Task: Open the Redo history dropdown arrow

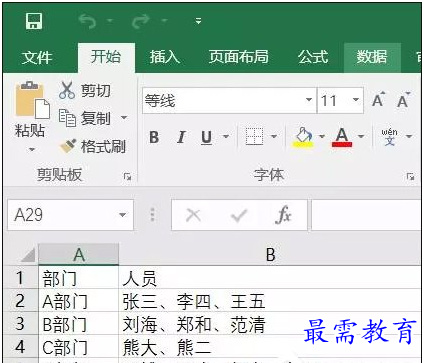Action: coord(164,21)
